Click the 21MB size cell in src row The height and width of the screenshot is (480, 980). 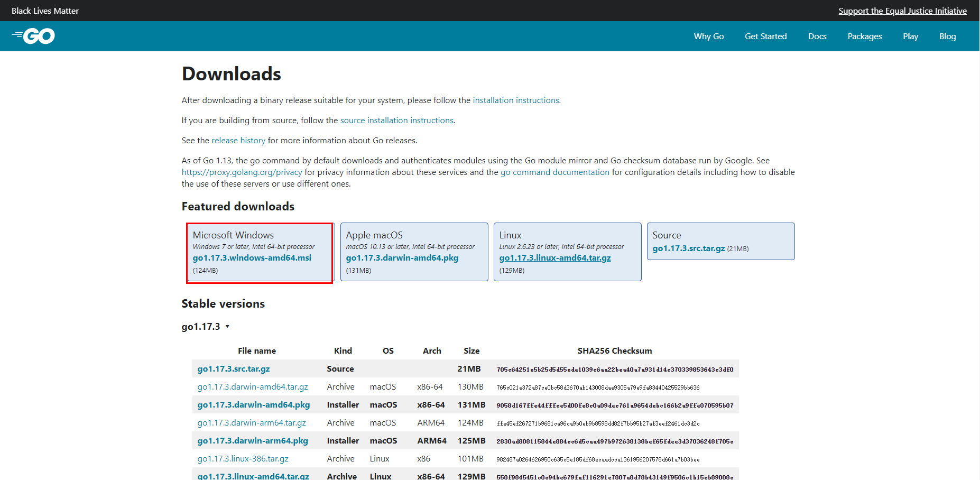(469, 369)
